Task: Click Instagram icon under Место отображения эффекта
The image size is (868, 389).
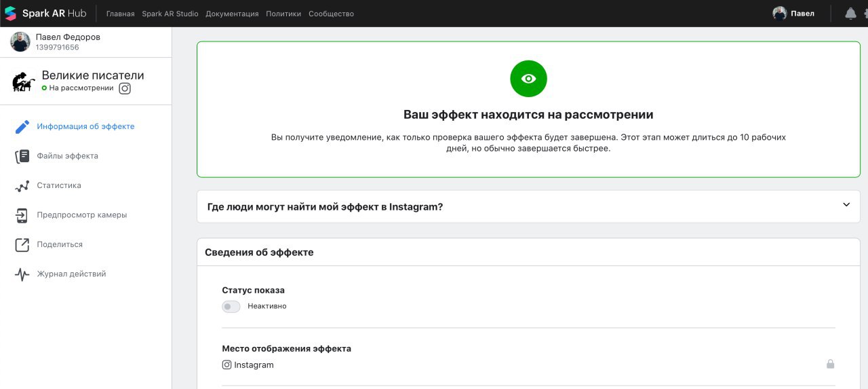Action: pos(226,365)
